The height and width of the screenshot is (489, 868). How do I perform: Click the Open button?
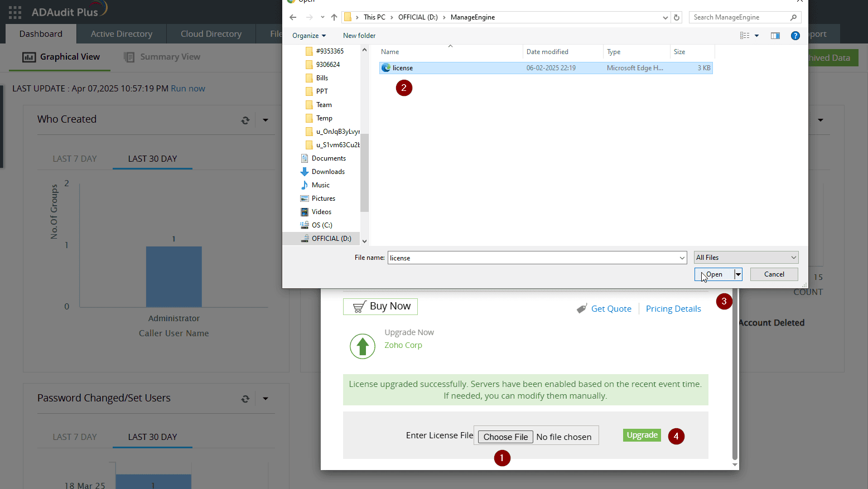coord(715,274)
